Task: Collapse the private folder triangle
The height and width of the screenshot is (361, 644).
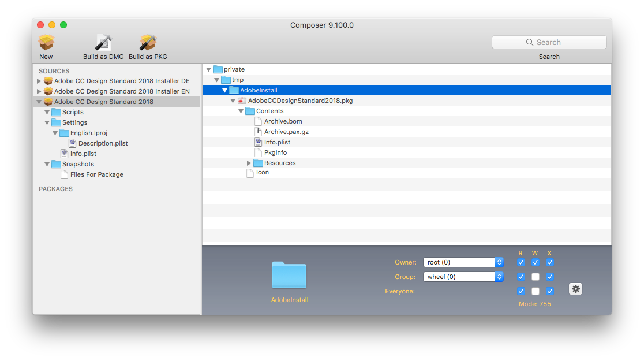Action: pyautogui.click(x=209, y=69)
